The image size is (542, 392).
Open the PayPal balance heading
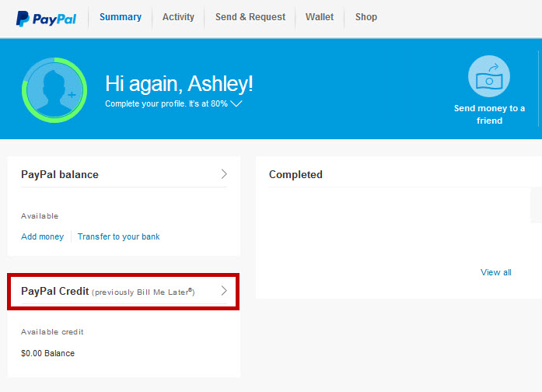click(60, 174)
